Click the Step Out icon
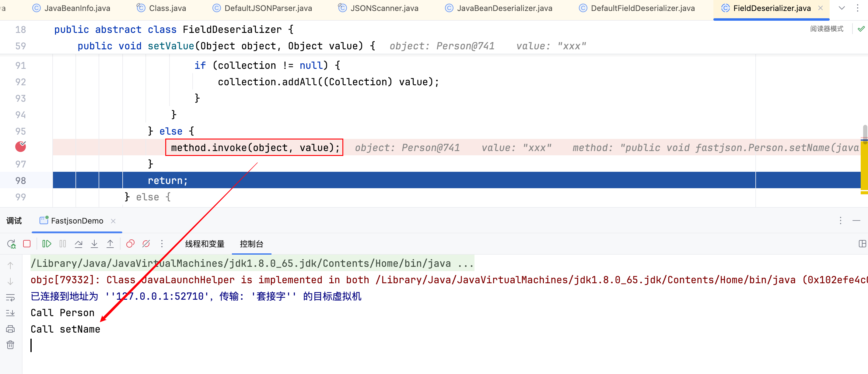 tap(110, 244)
